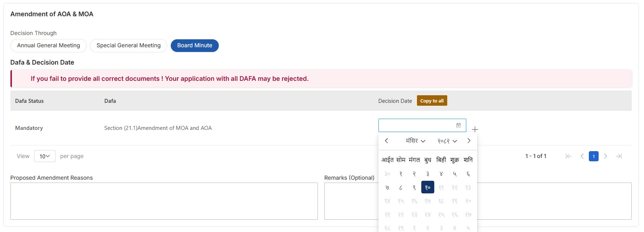Image resolution: width=644 pixels, height=232 pixels.
Task: Click inside the Proposed Amendment Reasons box
Action: [164, 201]
